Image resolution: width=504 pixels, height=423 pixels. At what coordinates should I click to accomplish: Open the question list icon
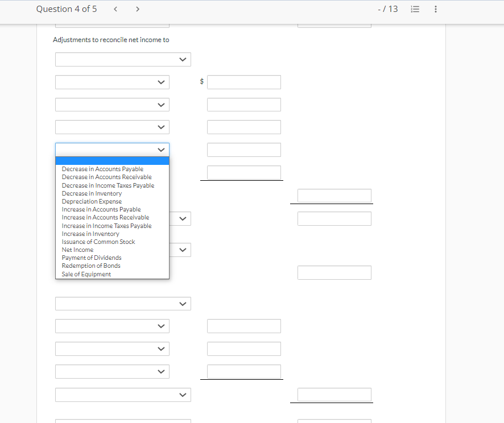click(415, 9)
